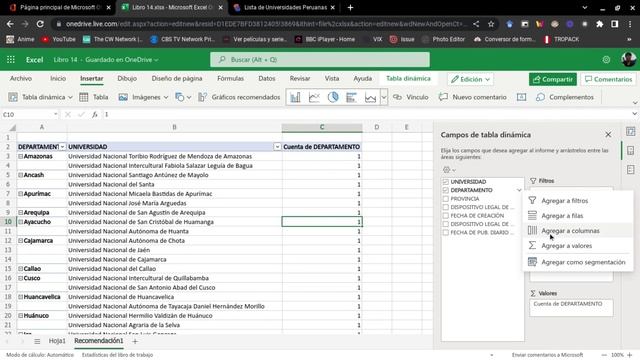Open the Inicio ribbon tab
640x360 pixels.
[58, 78]
